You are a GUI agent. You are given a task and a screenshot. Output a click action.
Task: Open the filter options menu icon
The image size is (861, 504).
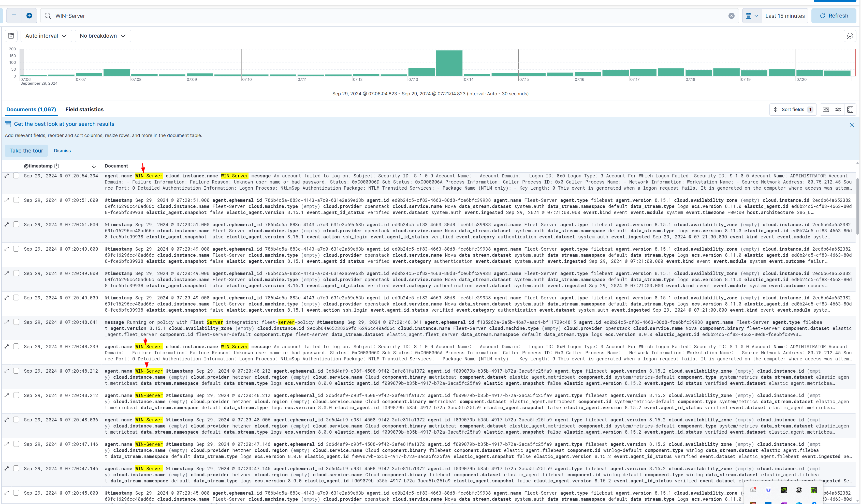tap(14, 16)
